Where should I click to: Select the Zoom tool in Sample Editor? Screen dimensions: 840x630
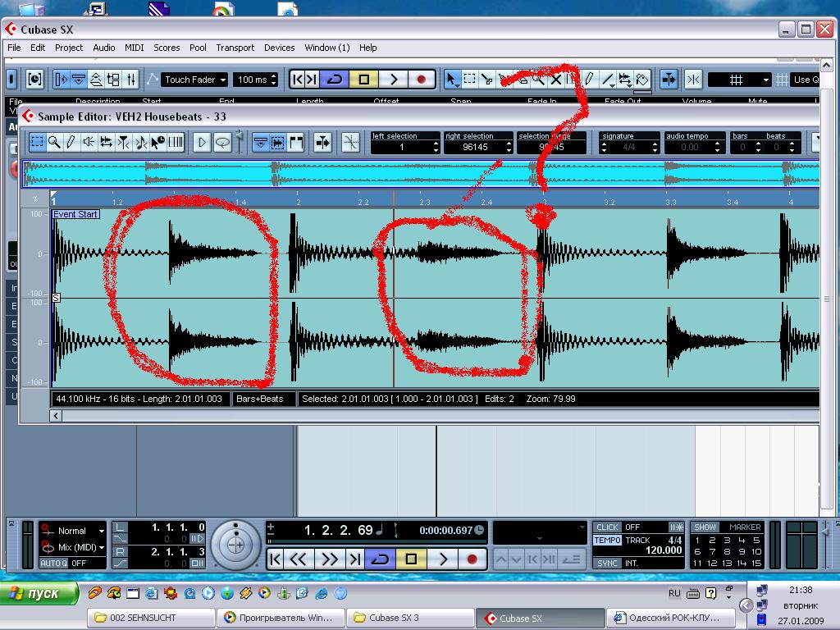tap(54, 143)
